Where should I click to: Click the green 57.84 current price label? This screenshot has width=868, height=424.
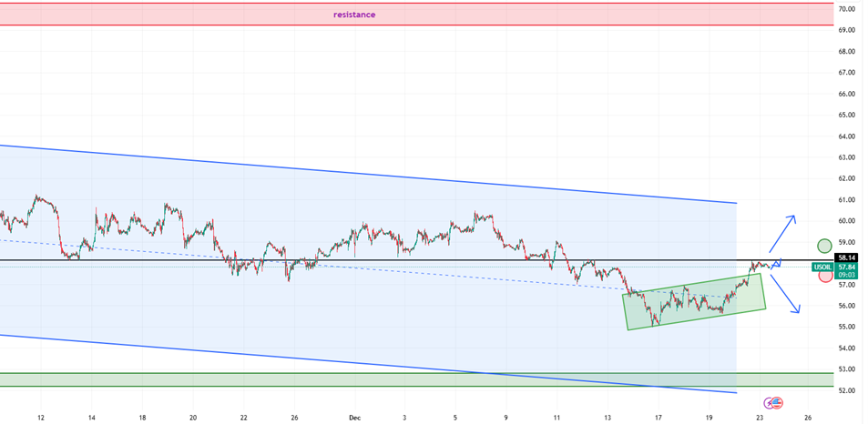coord(846,267)
